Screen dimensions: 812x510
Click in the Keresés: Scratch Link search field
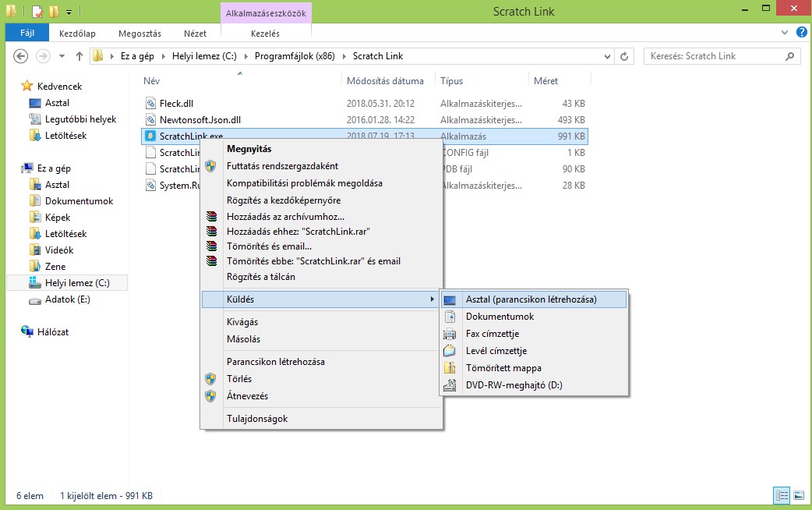coord(713,56)
